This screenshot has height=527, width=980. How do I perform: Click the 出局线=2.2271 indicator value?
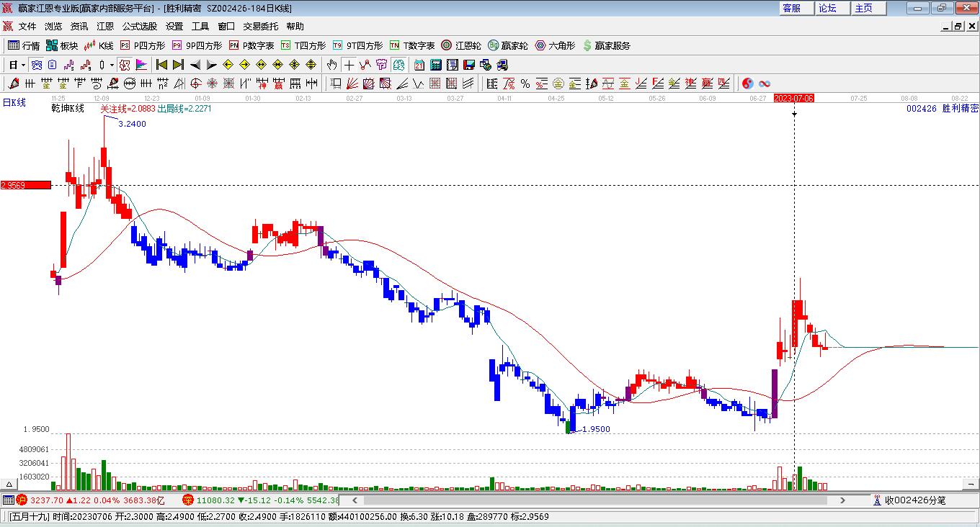(184, 109)
